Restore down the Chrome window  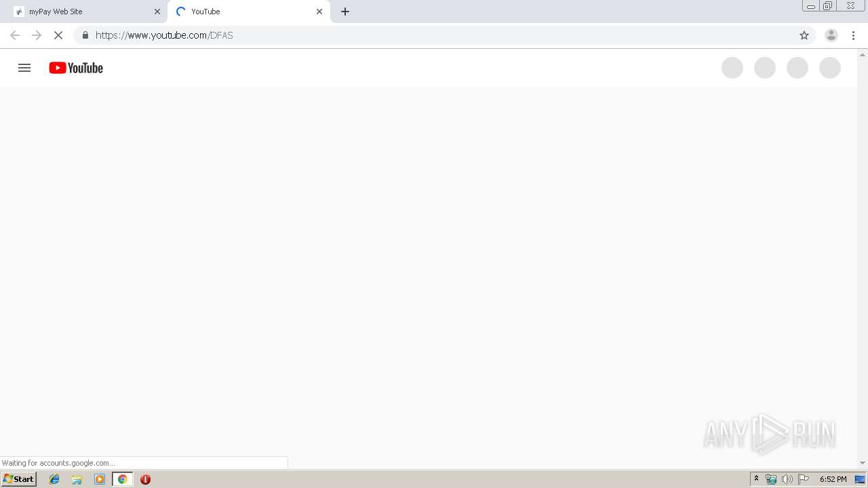[x=828, y=6]
